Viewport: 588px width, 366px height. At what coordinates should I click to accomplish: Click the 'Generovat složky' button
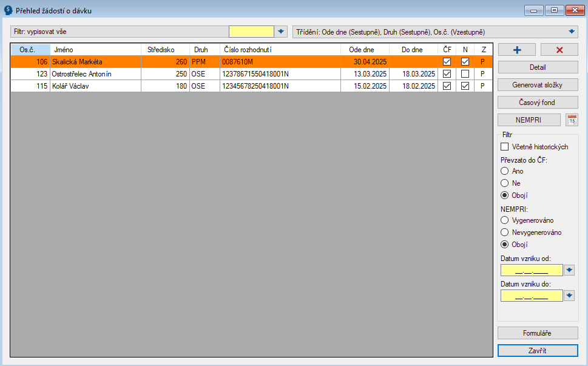537,84
